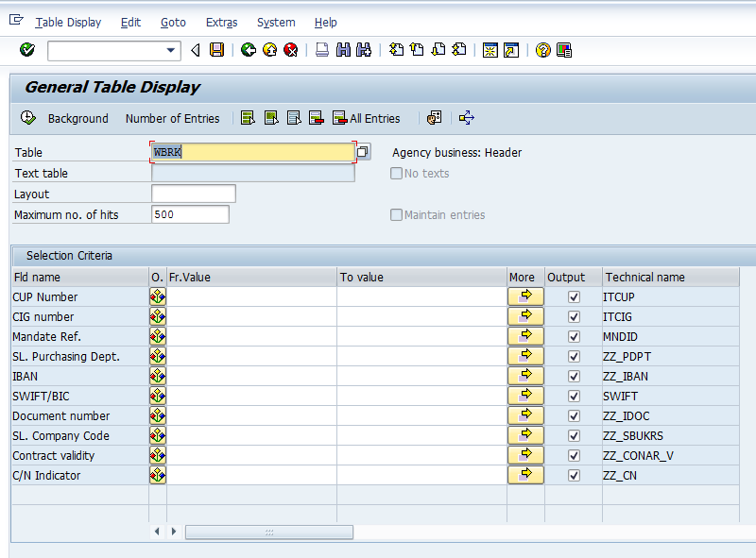Image resolution: width=756 pixels, height=558 pixels.
Task: Open selection options for Contract validity
Action: click(x=157, y=455)
